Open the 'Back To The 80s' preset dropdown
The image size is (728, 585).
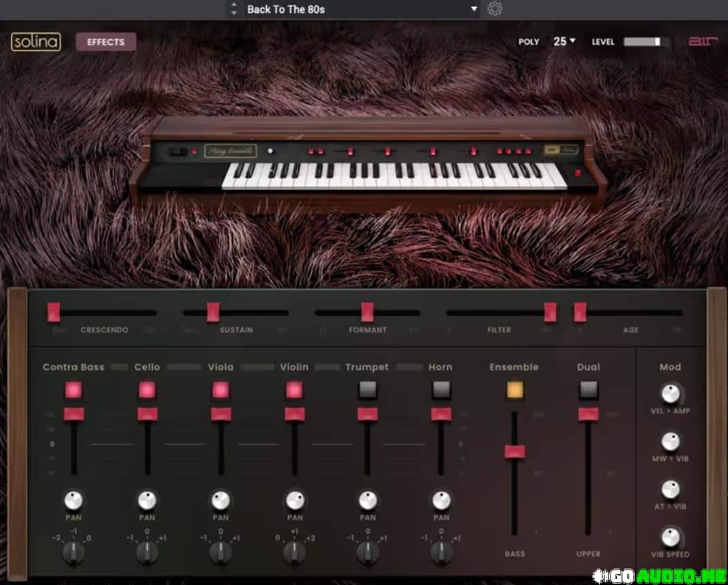coord(361,9)
